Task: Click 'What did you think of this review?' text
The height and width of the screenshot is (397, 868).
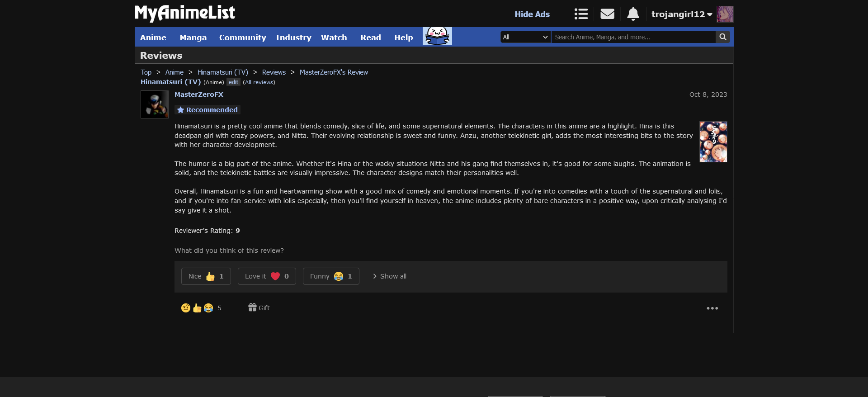Action: pyautogui.click(x=229, y=250)
